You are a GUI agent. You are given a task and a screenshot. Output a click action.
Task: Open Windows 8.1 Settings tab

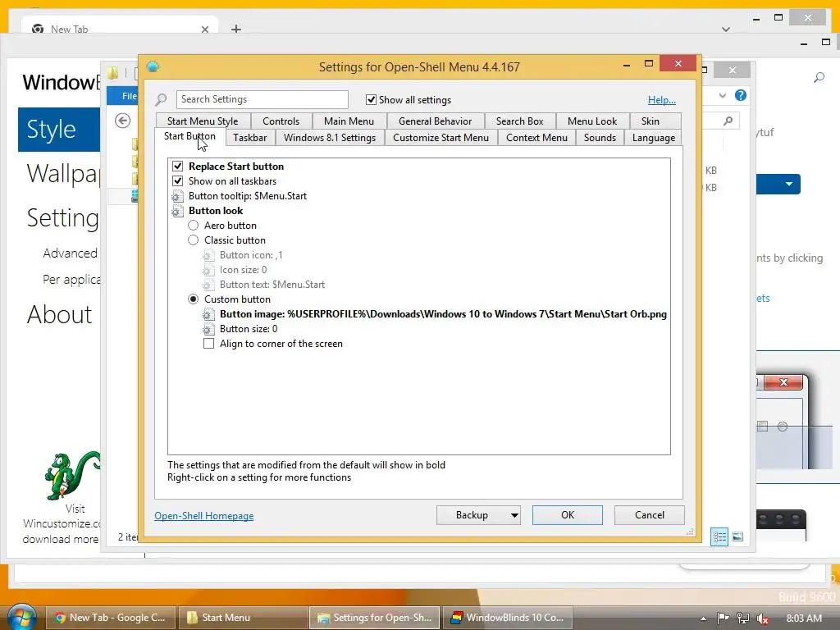(330, 138)
